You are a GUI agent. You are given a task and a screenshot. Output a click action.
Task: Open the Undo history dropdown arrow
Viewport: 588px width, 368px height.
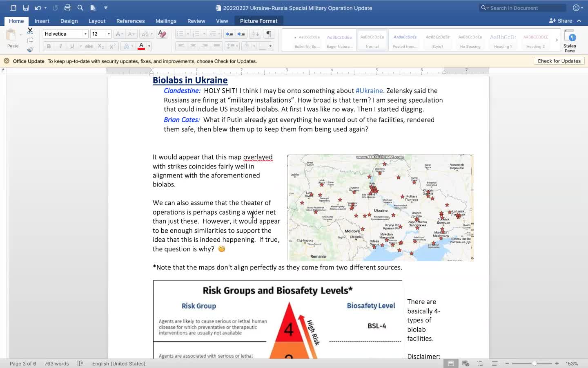[x=45, y=8]
